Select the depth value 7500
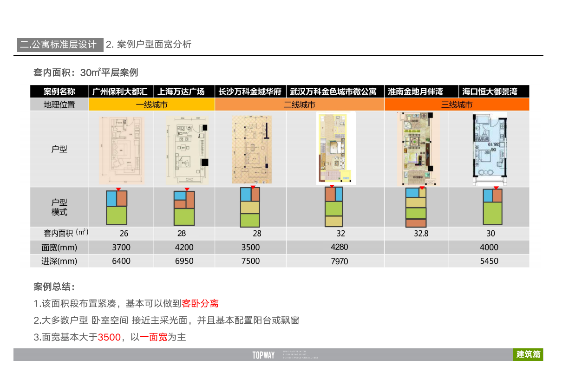Viewport: 562px width, 392px height. coord(251,261)
